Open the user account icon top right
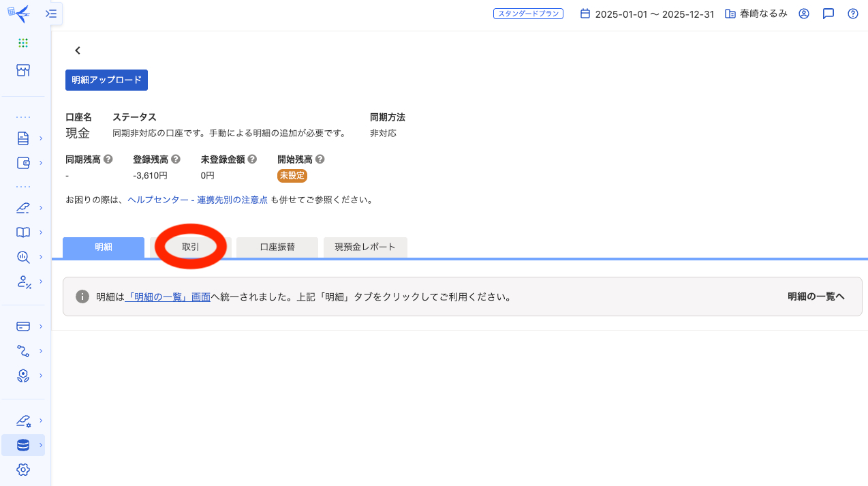This screenshot has width=868, height=486. [803, 13]
